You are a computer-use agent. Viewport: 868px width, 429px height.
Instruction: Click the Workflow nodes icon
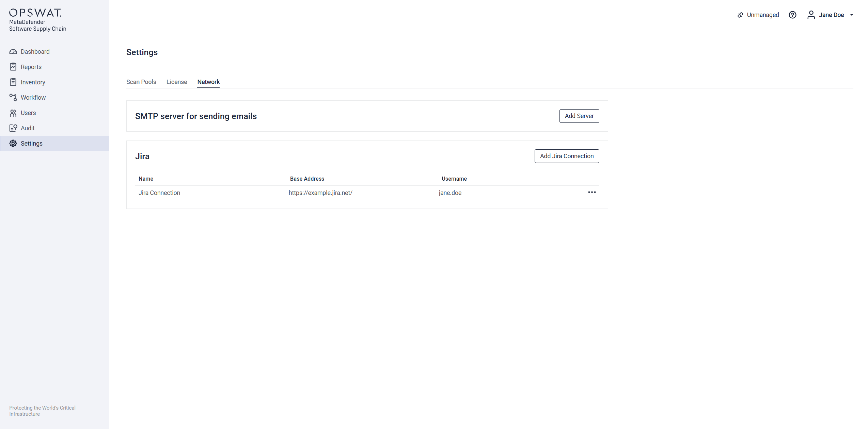[x=13, y=97]
